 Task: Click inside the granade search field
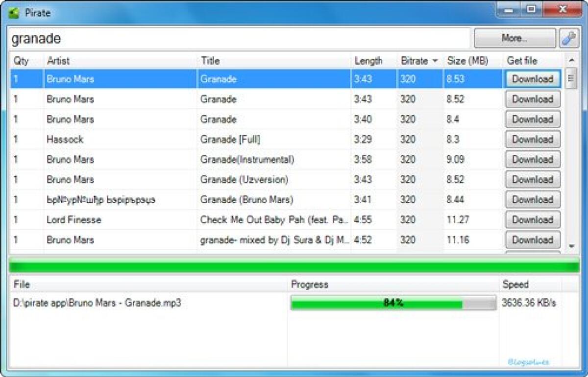click(240, 38)
